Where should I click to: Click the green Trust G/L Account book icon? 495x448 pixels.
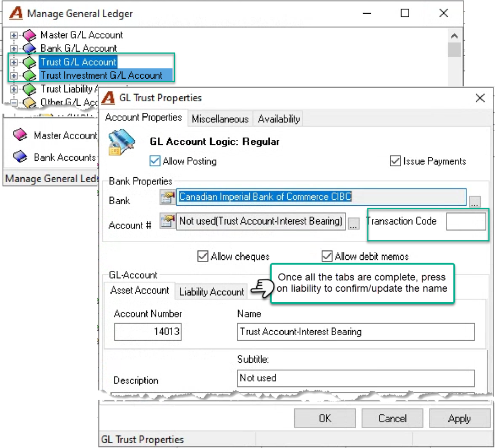pos(29,62)
